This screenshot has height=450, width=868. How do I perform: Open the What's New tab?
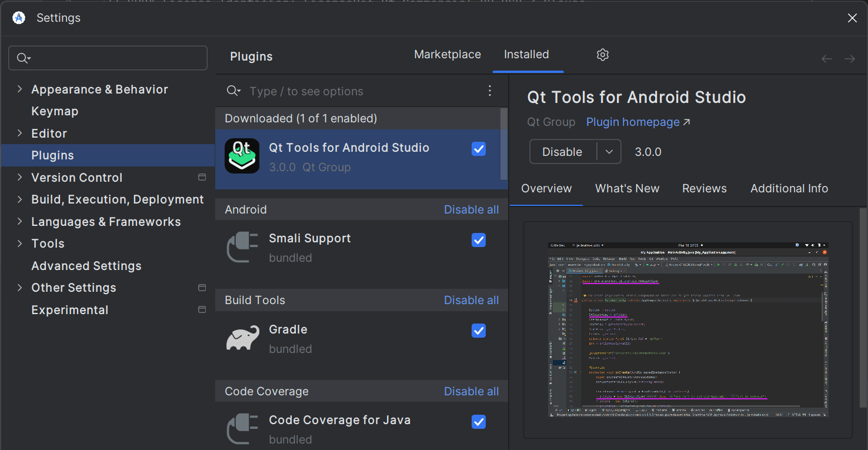(x=627, y=189)
